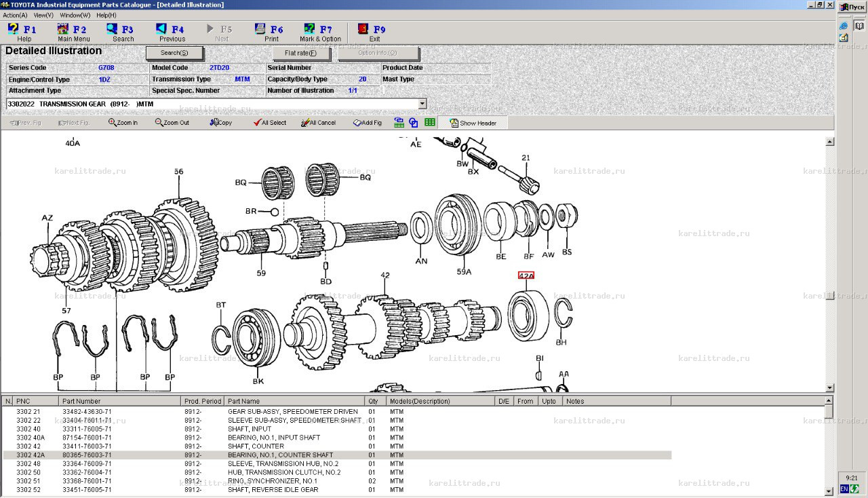The height and width of the screenshot is (498, 868).
Task: Choose All Cancel in the toolbar
Action: 319,123
